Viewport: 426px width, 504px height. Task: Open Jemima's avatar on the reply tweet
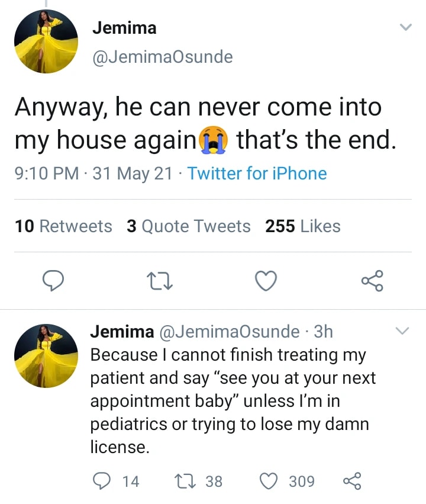pos(46,356)
